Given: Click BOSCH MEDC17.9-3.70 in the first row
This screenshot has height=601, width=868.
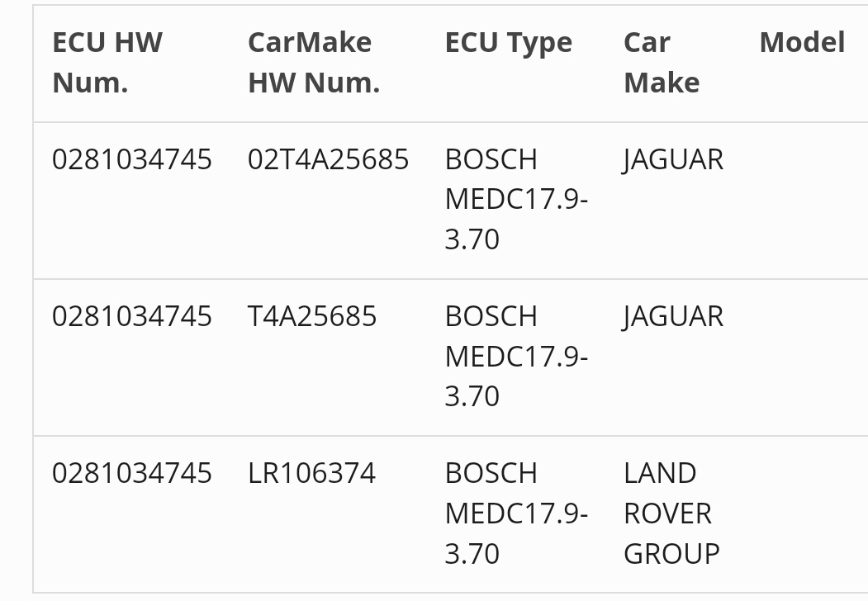Looking at the screenshot, I should click(x=516, y=199).
